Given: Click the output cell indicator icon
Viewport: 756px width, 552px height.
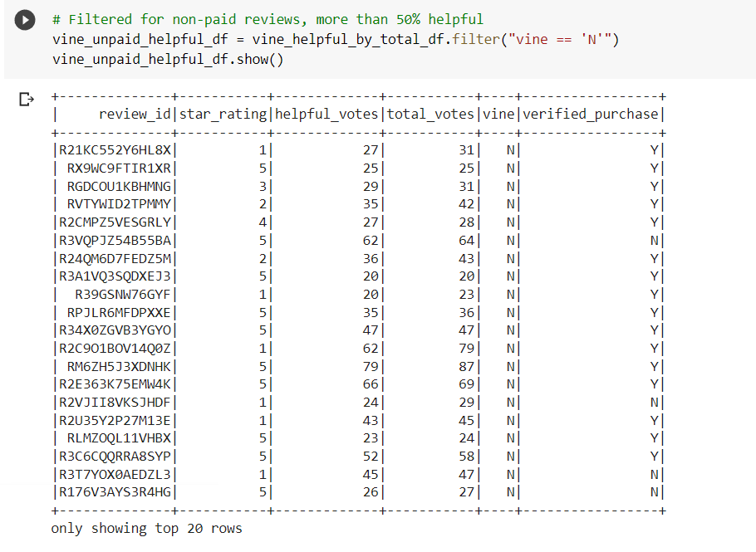Looking at the screenshot, I should click(x=26, y=100).
